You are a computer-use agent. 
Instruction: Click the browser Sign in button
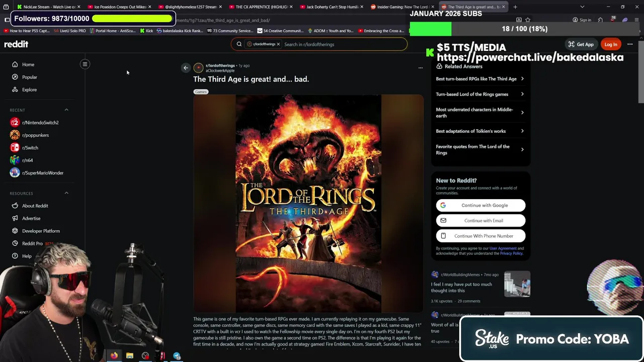pyautogui.click(x=582, y=20)
